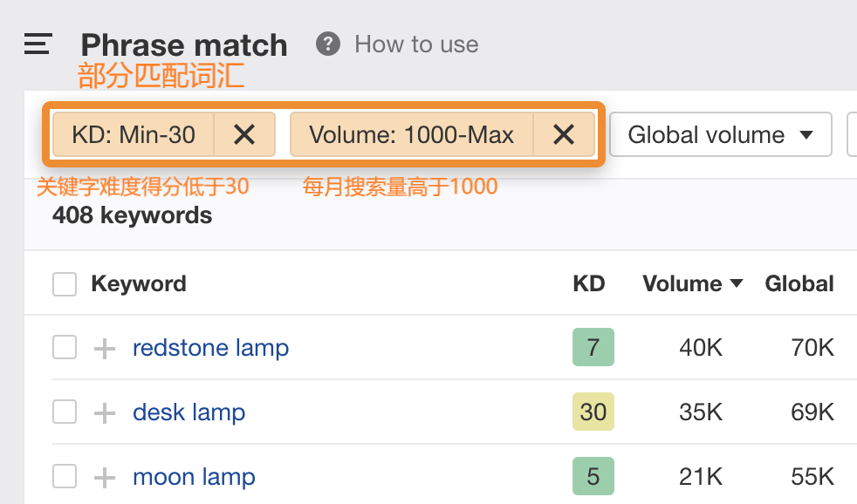Click the green KD 7 score badge

pyautogui.click(x=593, y=347)
